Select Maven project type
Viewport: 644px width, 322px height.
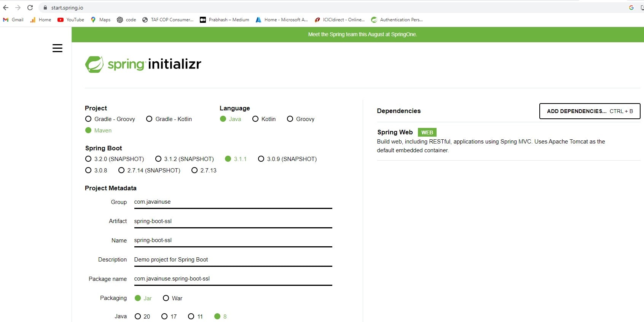coord(98,131)
